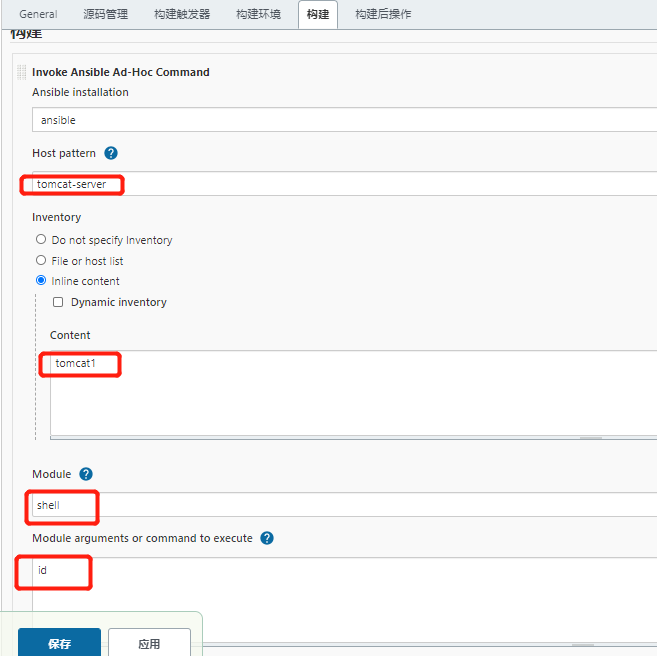Click the 'Ansible installation' label
This screenshot has height=656, width=657.
[80, 92]
